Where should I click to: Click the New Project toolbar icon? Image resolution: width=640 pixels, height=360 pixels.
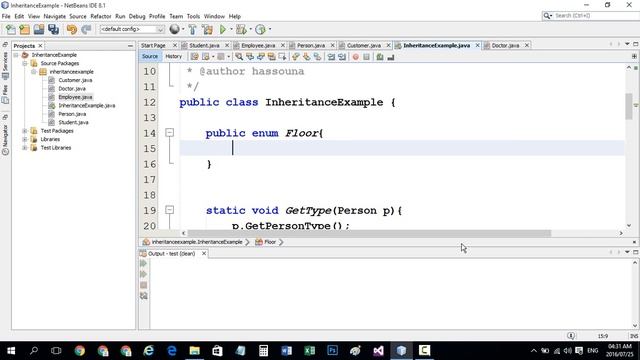pyautogui.click(x=25, y=29)
